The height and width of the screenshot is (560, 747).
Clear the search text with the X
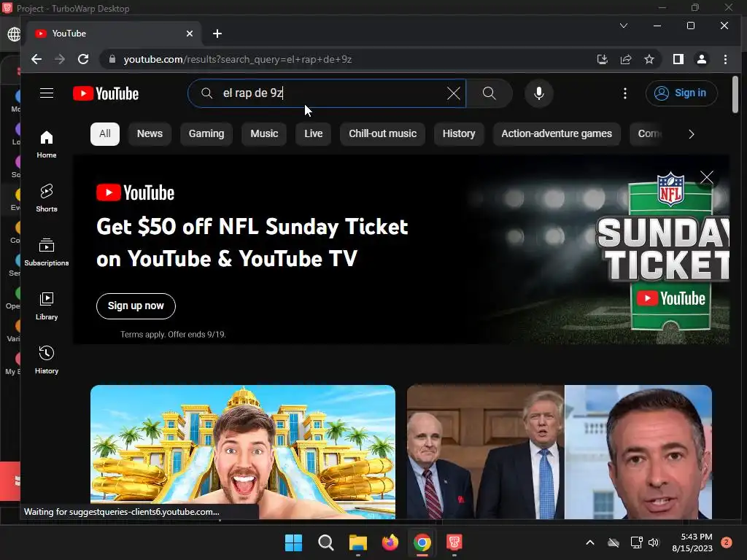454,93
